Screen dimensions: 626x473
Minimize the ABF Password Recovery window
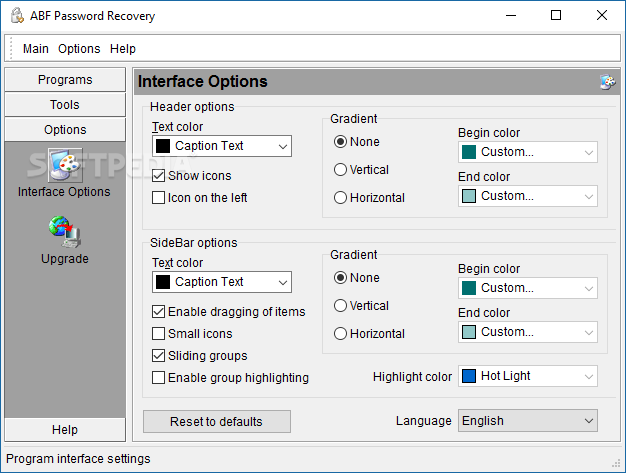pyautogui.click(x=511, y=16)
